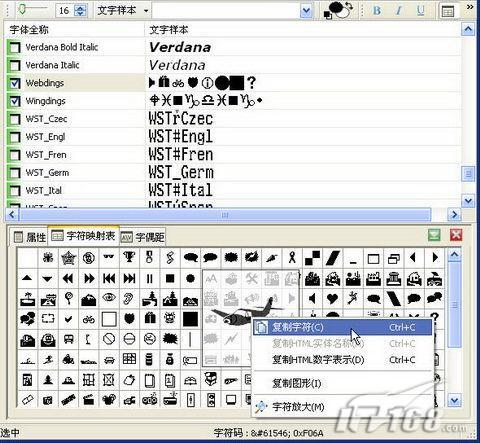Viewport: 480px width, 443px height.
Task: Select the rewind double-left arrow glyph
Action: click(68, 278)
